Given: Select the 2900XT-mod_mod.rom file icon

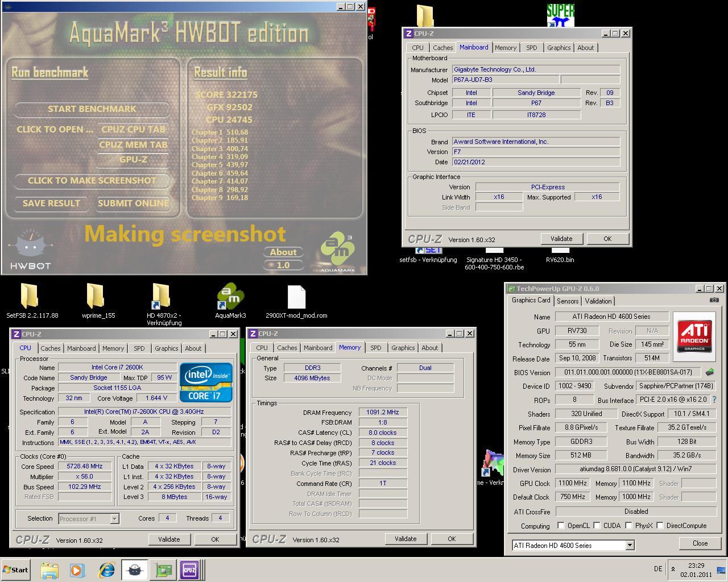Looking at the screenshot, I should click(296, 297).
